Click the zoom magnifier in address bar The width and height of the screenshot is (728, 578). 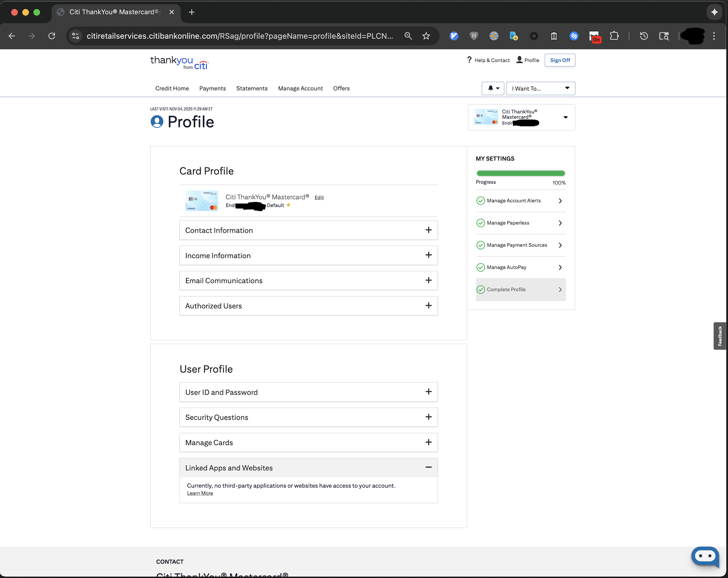click(408, 36)
